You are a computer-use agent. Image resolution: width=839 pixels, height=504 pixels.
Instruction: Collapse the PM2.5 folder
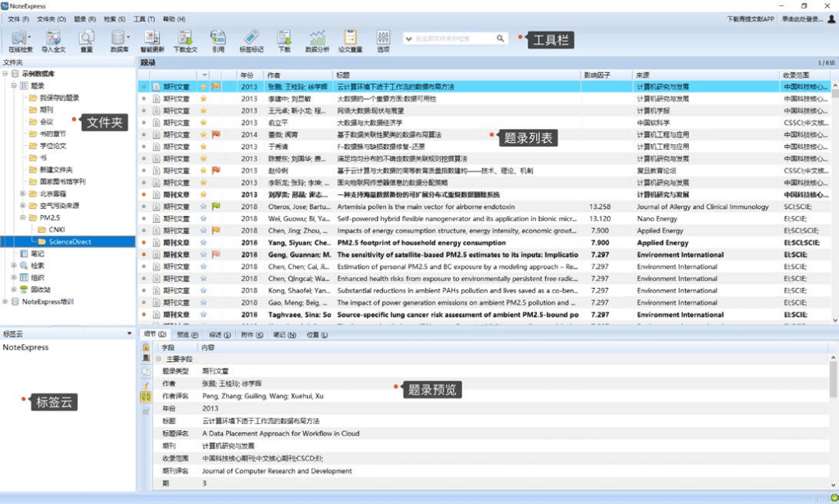[23, 217]
